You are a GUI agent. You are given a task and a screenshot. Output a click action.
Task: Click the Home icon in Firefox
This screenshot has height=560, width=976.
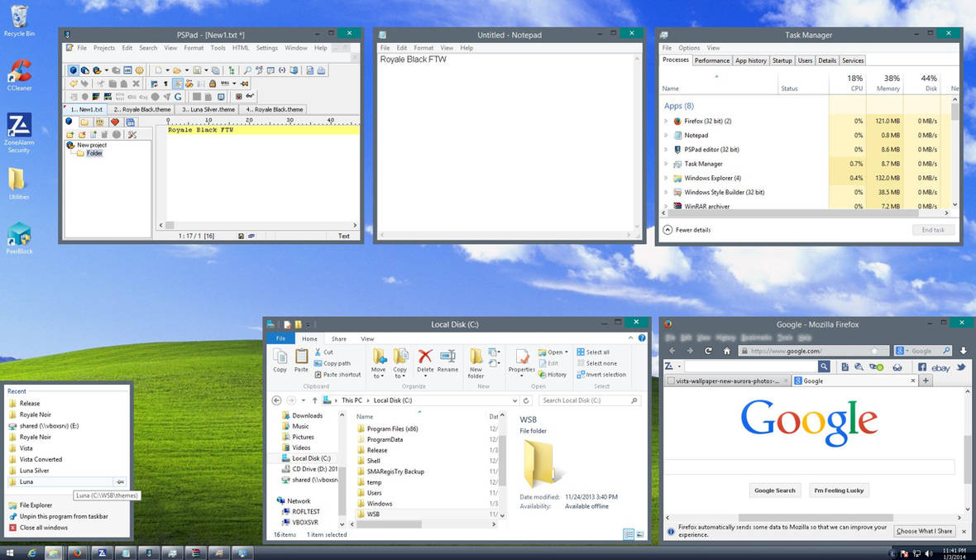[x=727, y=352]
